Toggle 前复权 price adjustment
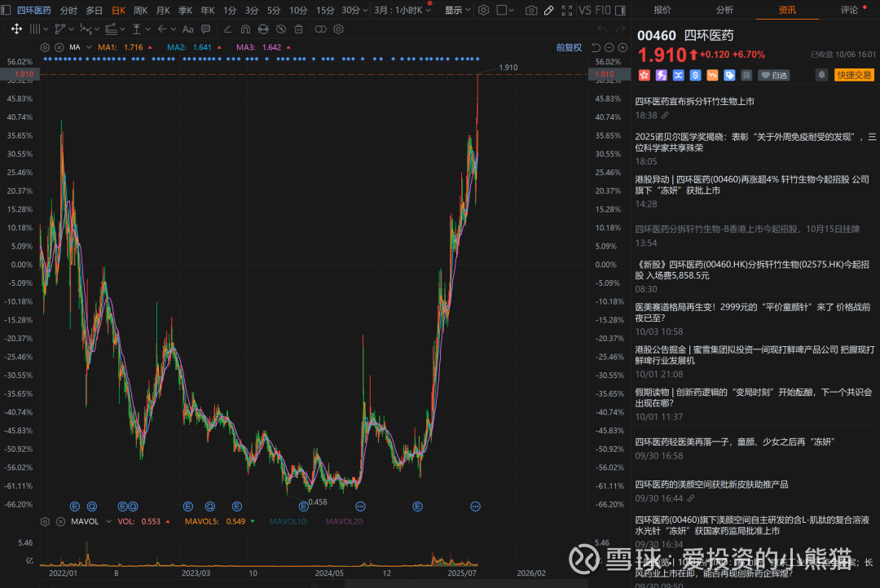Screen dimensions: 880x588 point(569,48)
